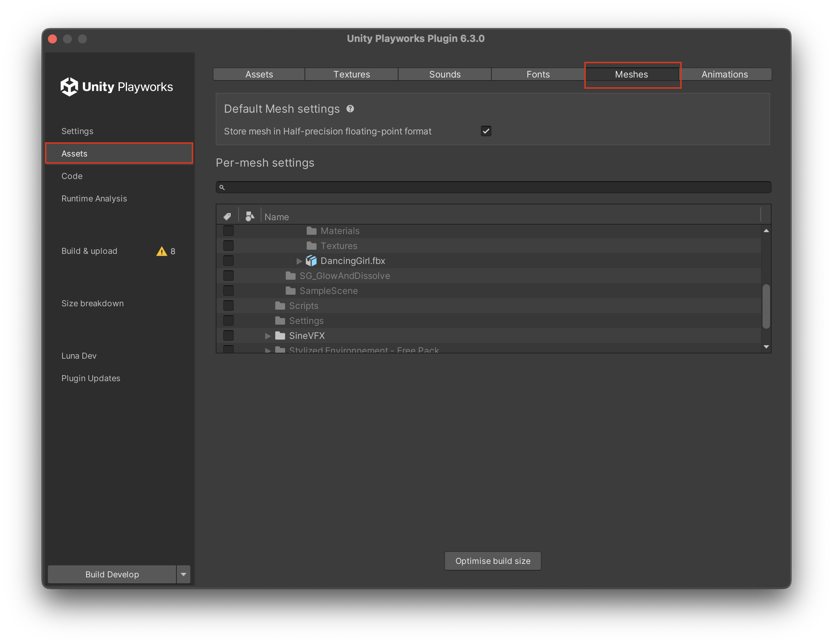The image size is (833, 644).
Task: Select the Meshes tab
Action: point(631,75)
